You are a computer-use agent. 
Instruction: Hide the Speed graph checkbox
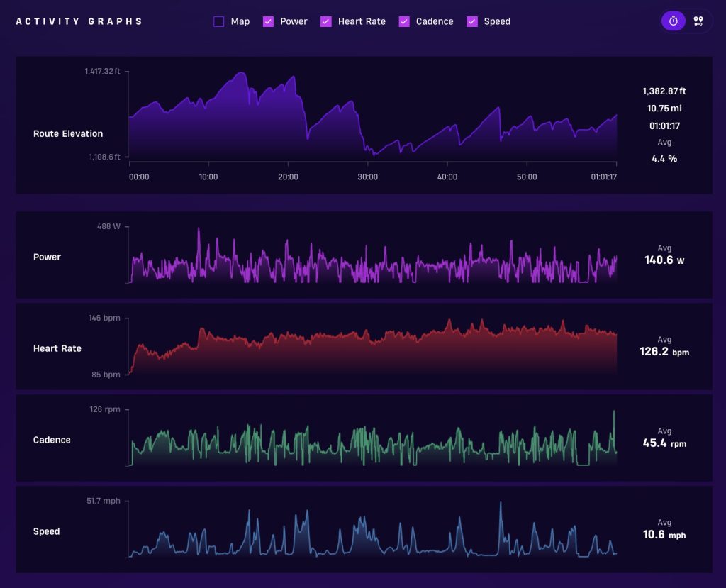(472, 22)
